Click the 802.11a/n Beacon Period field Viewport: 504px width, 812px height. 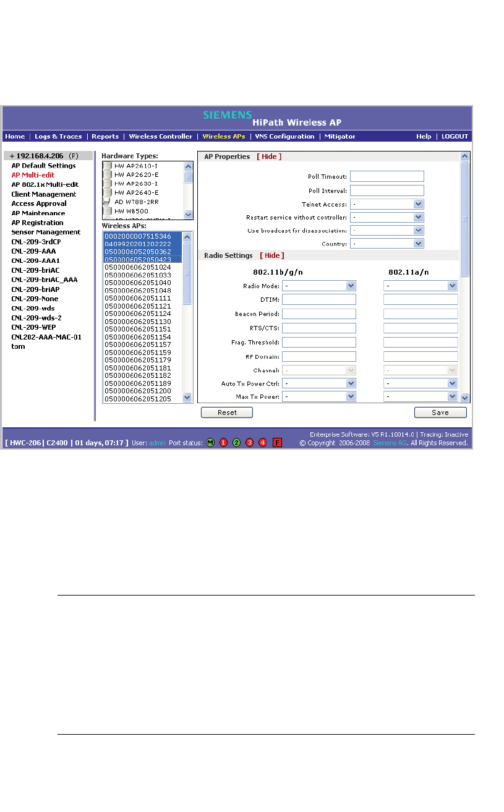(421, 314)
